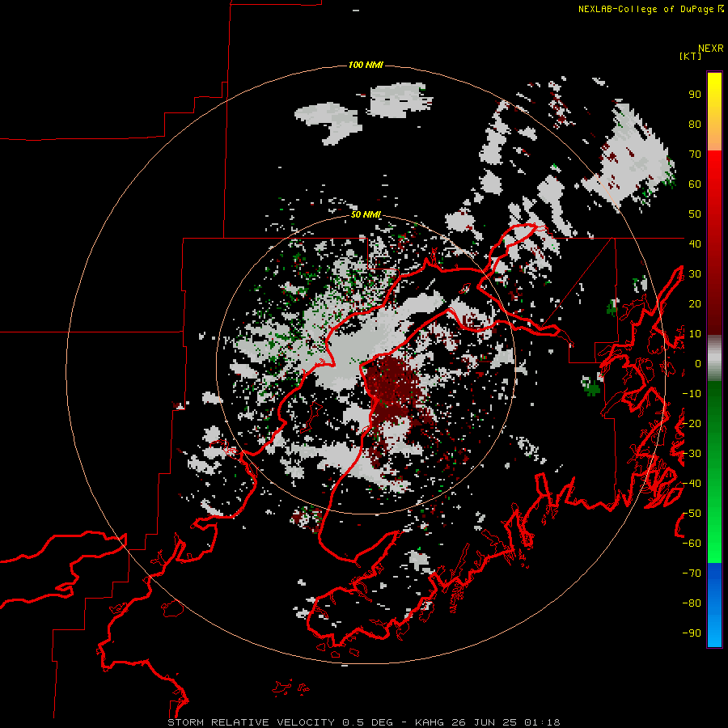728x728 pixels.
Task: Click the 70 value on the velocity scale
Action: pyautogui.click(x=695, y=154)
